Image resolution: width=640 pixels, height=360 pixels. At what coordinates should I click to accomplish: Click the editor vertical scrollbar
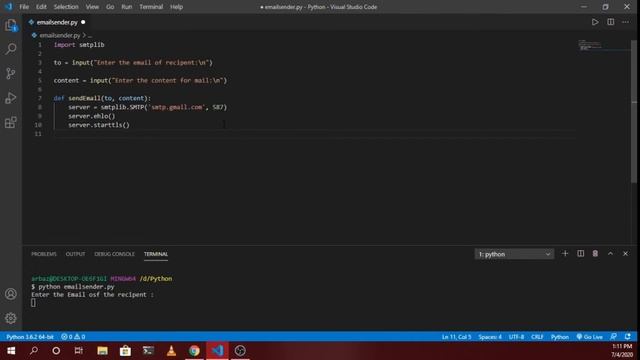[x=633, y=110]
